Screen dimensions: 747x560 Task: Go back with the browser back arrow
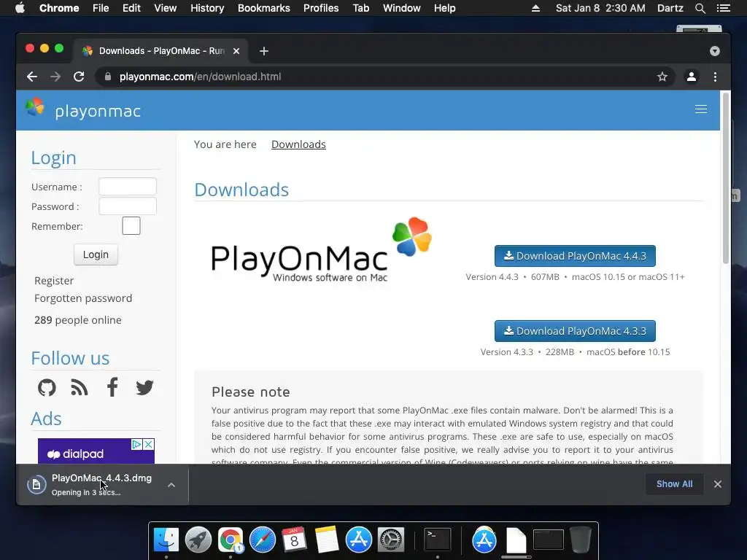coord(32,77)
